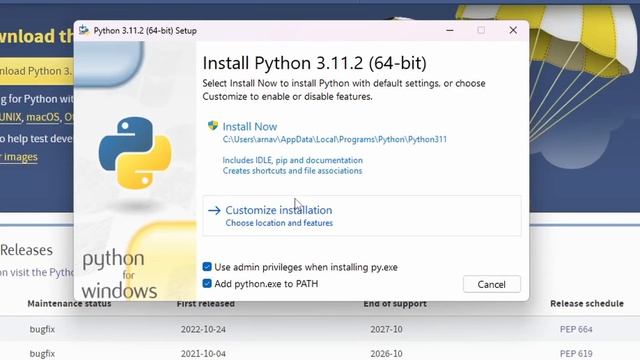Cancel the Python setup
The width and height of the screenshot is (640, 360).
point(491,284)
